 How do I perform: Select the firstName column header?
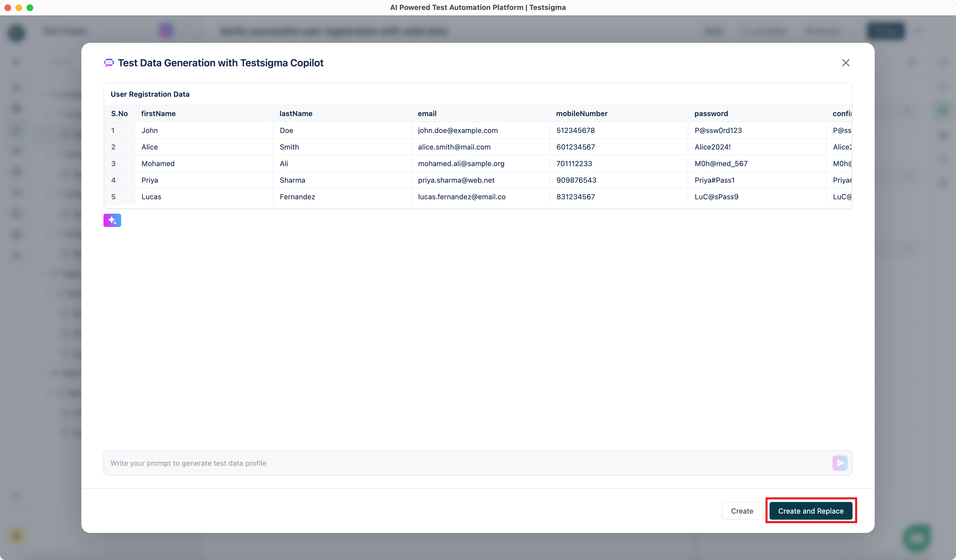coord(158,113)
